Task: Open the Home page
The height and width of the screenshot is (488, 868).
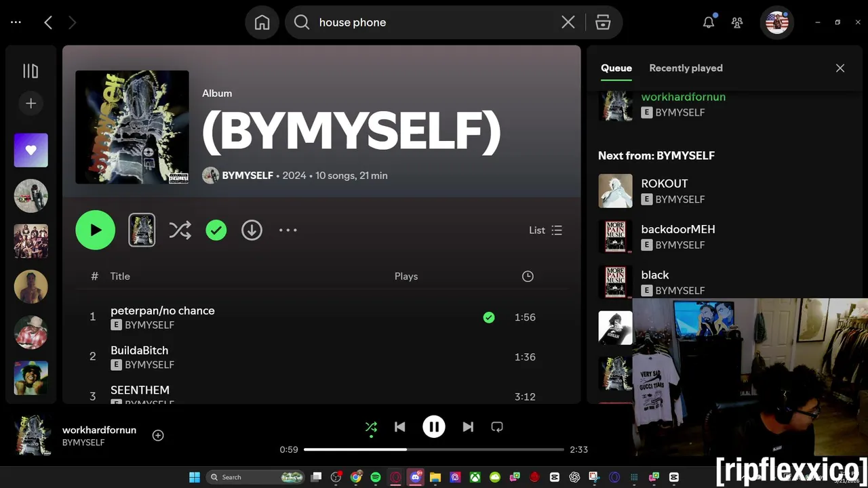Action: coord(262,22)
